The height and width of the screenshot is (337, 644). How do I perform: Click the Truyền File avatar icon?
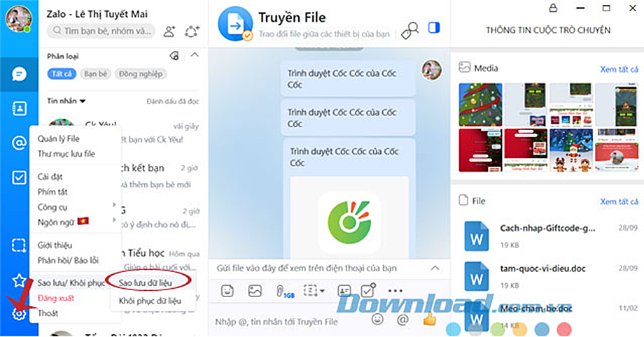235,25
